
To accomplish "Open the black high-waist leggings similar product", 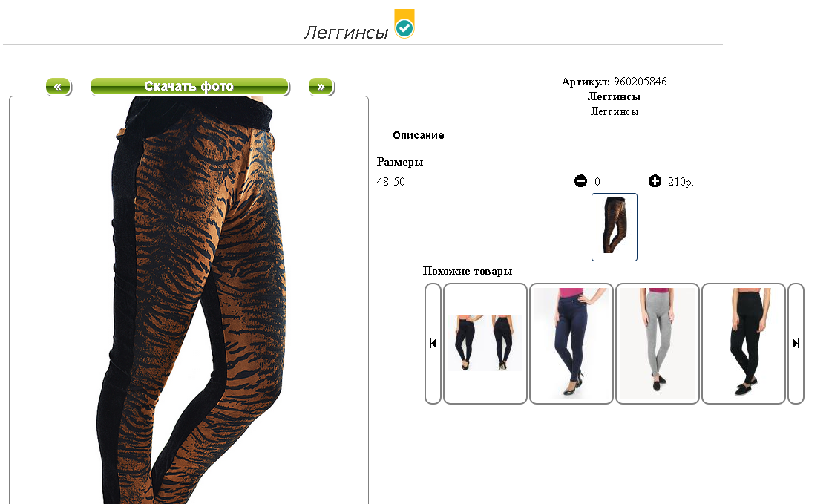I will [x=744, y=343].
